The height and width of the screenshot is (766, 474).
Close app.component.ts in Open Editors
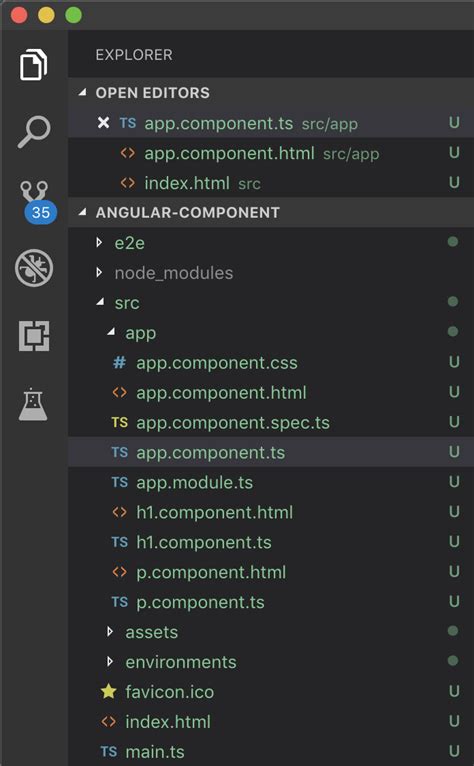coord(103,123)
